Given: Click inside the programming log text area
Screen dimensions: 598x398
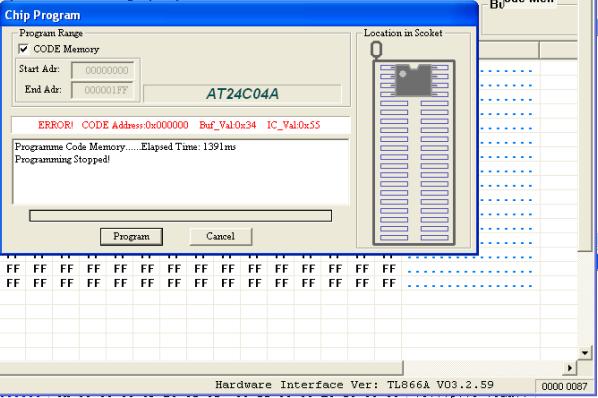Looking at the screenshot, I should 180,172.
